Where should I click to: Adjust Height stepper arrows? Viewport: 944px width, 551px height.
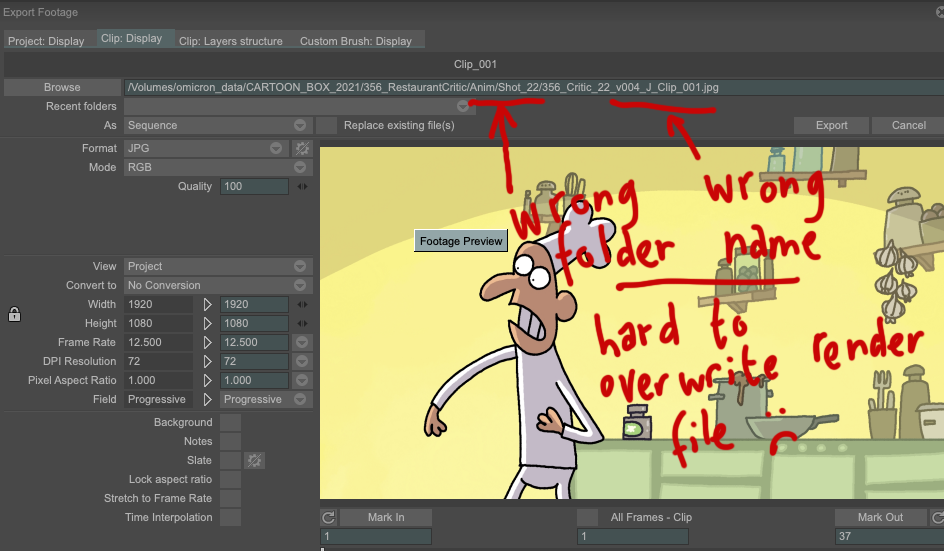302,324
